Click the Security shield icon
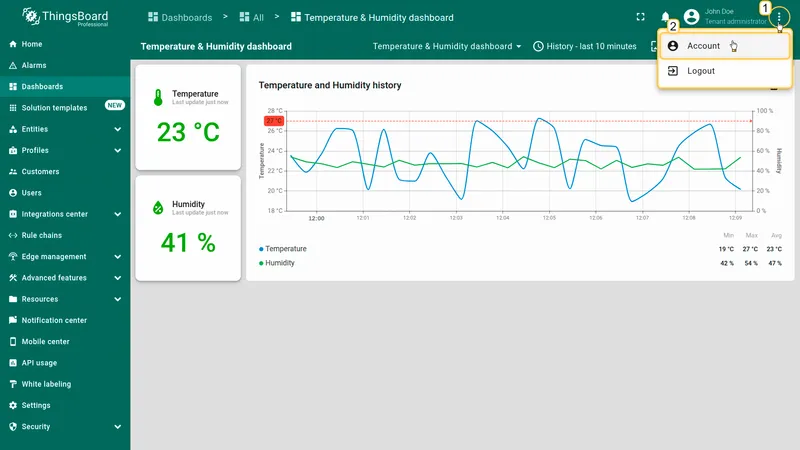 point(13,427)
